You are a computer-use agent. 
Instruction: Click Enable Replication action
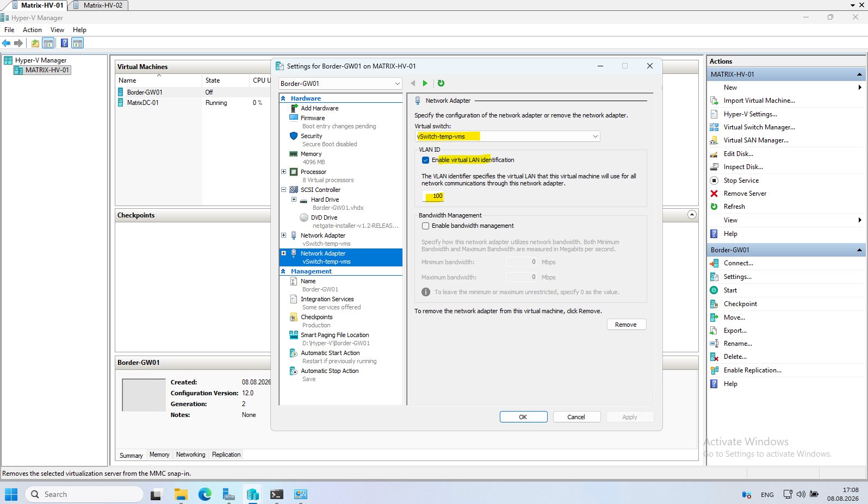(752, 370)
